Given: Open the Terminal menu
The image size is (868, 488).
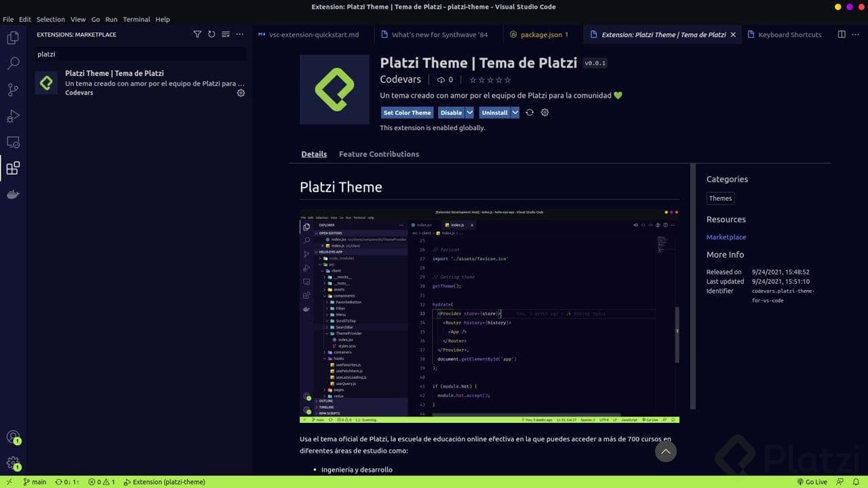Looking at the screenshot, I should coord(136,20).
